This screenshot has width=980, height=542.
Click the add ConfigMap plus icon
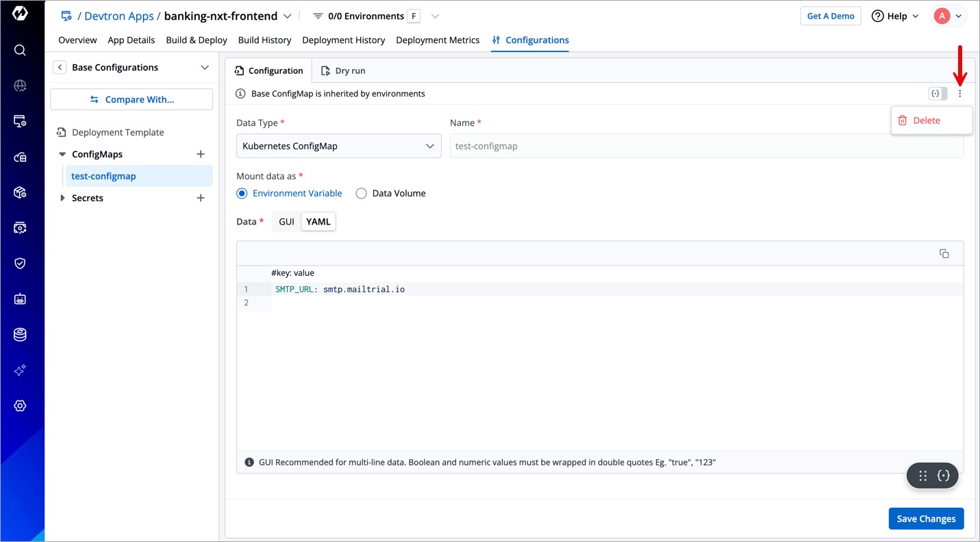click(x=201, y=155)
